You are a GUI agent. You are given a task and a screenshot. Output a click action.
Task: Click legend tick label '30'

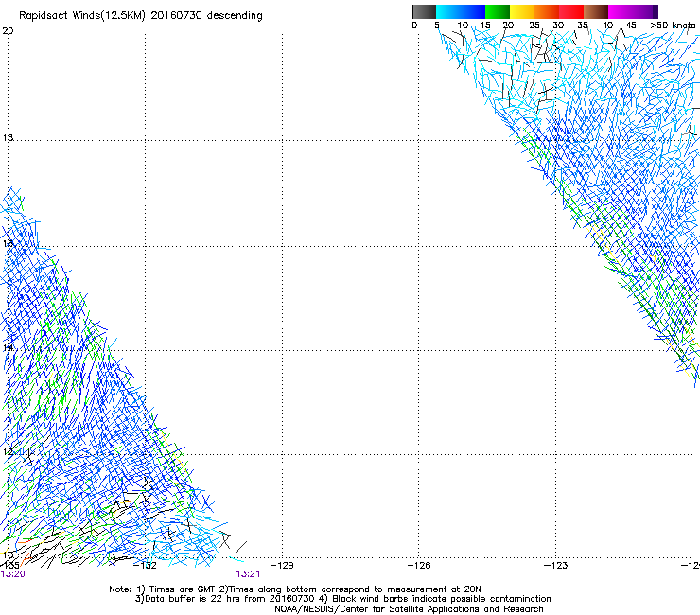pyautogui.click(x=558, y=26)
